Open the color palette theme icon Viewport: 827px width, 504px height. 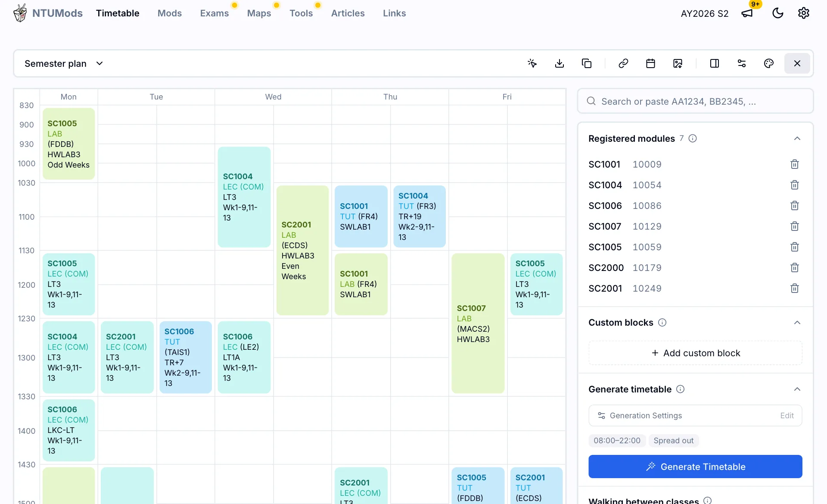click(x=769, y=64)
